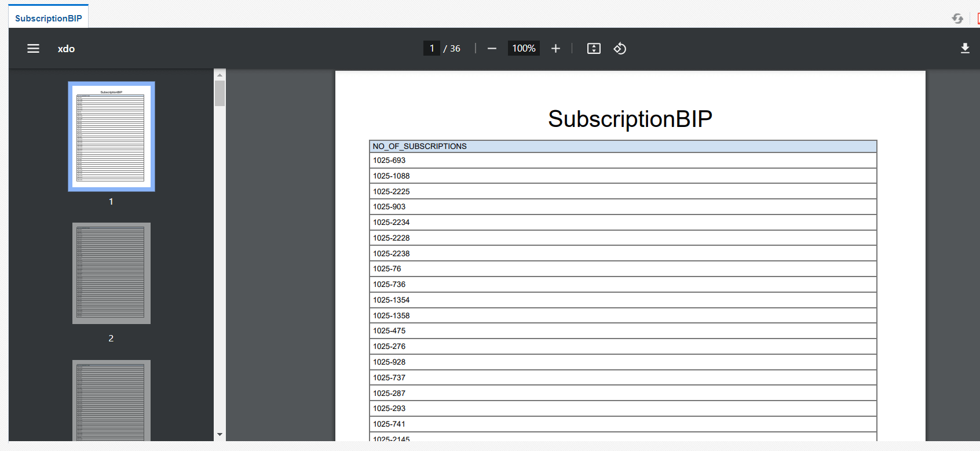This screenshot has width=980, height=451.
Task: Select the 1025-1358 row
Action: pyautogui.click(x=623, y=315)
